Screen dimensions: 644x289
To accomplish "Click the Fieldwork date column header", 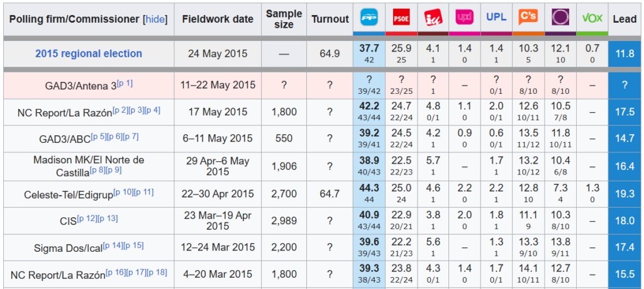I will [x=218, y=19].
